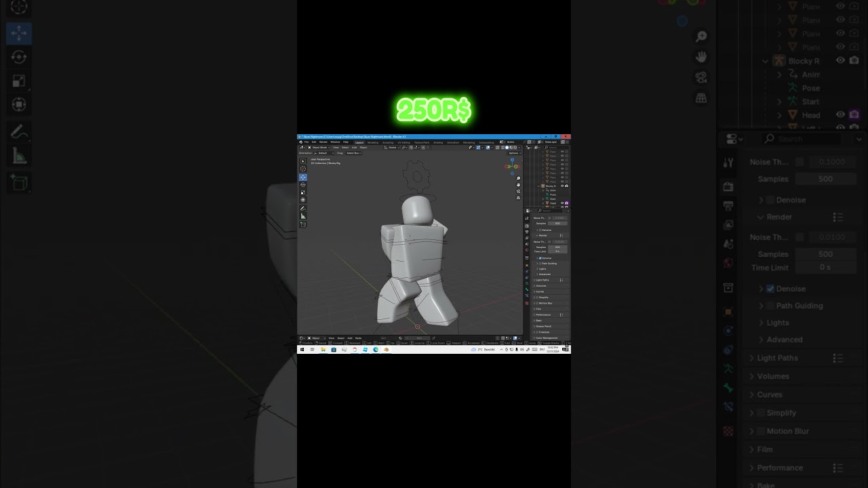Uncheck the enabled Denoise checkbox under Render

pyautogui.click(x=540, y=258)
